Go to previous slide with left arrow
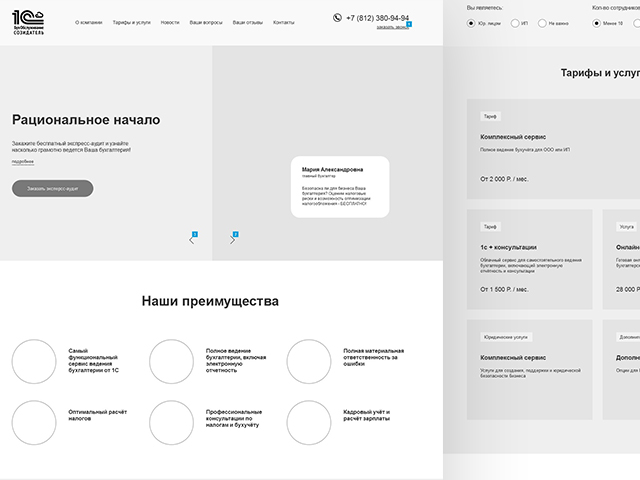 click(191, 240)
